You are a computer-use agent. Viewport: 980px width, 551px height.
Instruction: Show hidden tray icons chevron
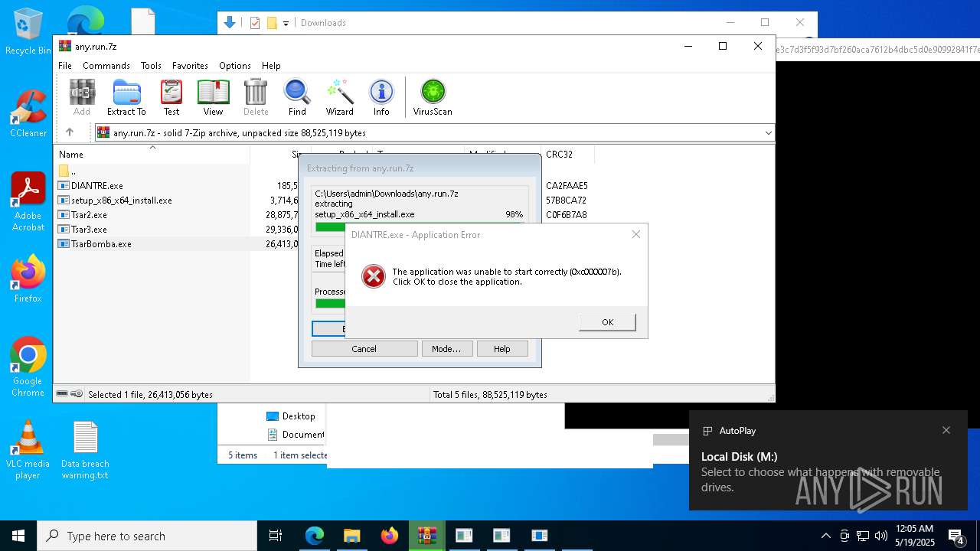click(x=825, y=536)
